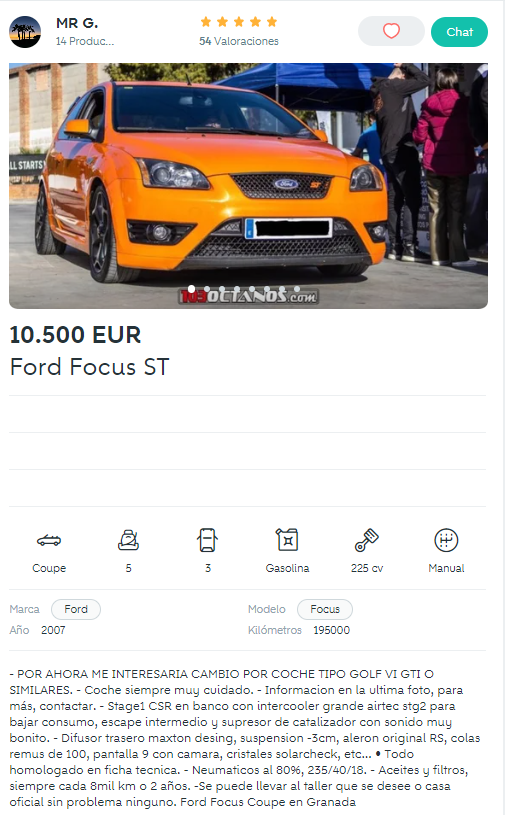Click the Manual gearbox icon
Viewport: 505px width, 815px height.
[446, 540]
